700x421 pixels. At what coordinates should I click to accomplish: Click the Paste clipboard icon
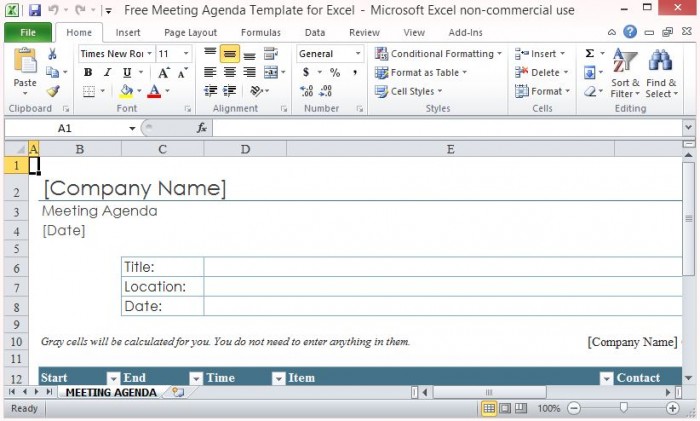[x=25, y=61]
